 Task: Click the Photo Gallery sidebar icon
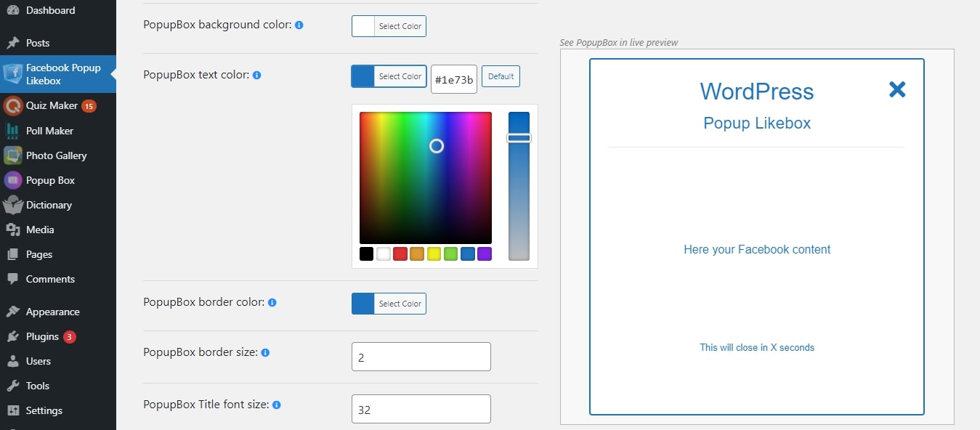[13, 155]
